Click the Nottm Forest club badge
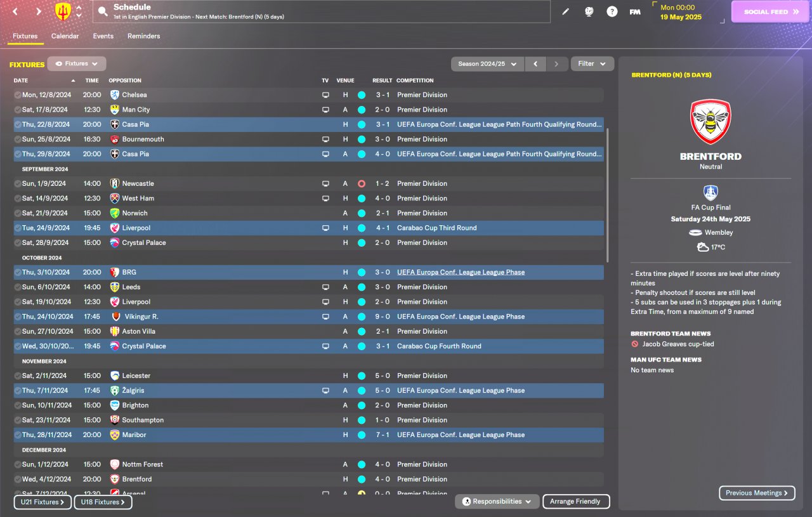 click(115, 464)
